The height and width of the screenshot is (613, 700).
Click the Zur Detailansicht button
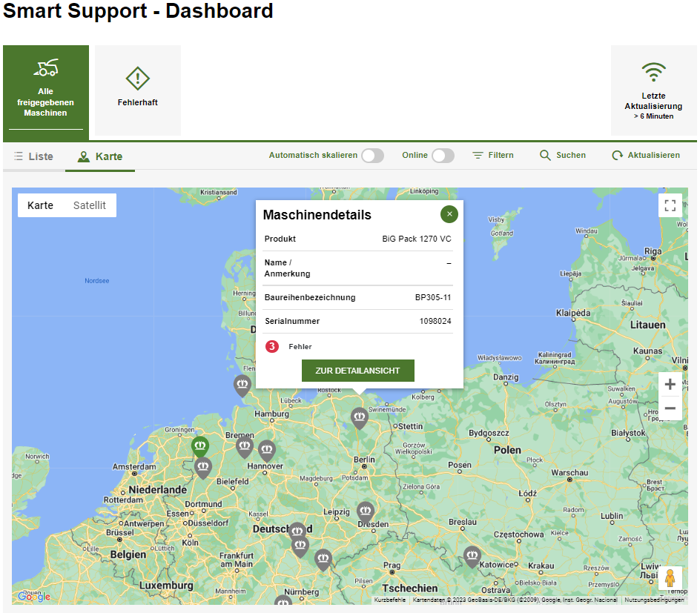[x=357, y=371]
